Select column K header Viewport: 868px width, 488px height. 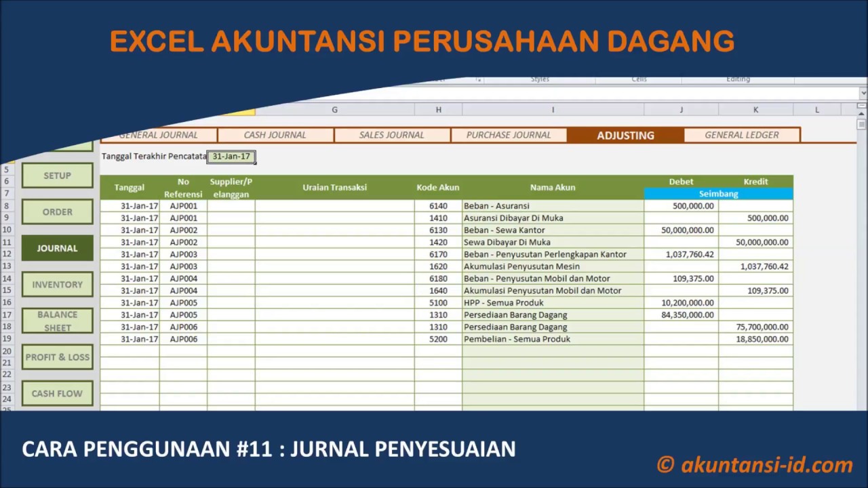(x=755, y=110)
